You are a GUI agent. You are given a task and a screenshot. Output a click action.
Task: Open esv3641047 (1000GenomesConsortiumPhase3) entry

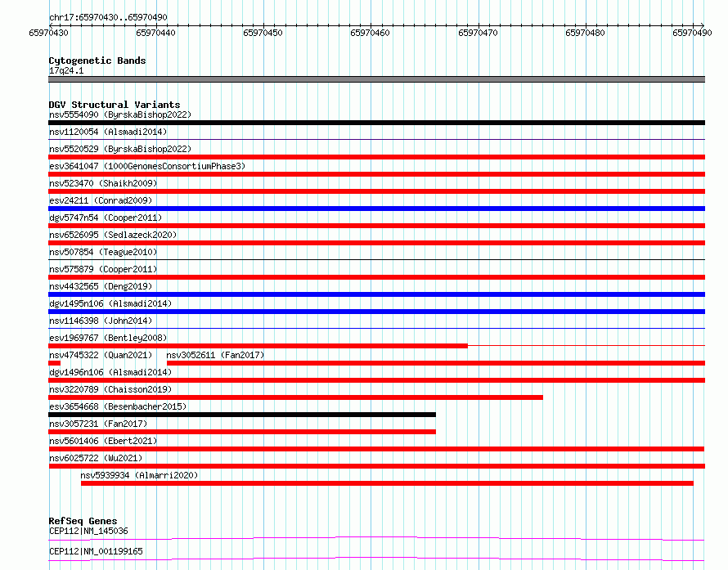coord(147,166)
